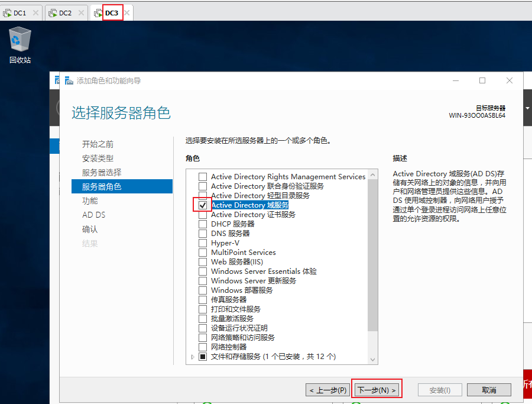Viewport: 532px width, 404px height.
Task: Go to the 功能 wizard step
Action: pos(90,201)
